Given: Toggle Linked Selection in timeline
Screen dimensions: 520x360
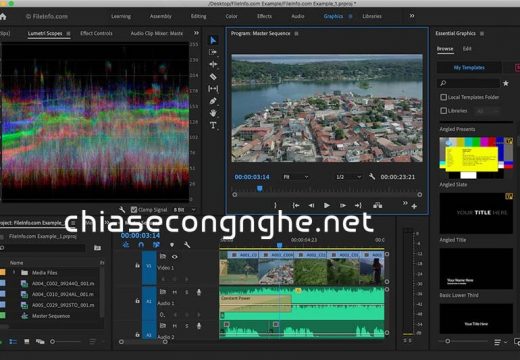Looking at the screenshot, I should point(156,245).
